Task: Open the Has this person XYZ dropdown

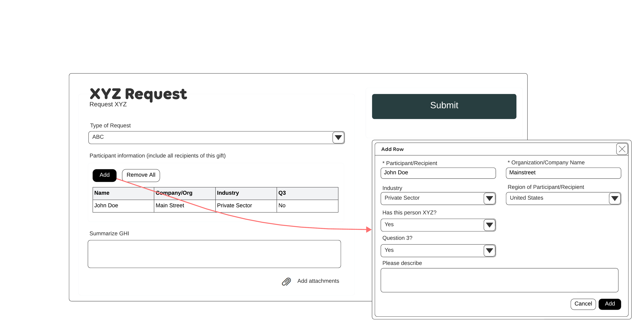Action: point(489,225)
